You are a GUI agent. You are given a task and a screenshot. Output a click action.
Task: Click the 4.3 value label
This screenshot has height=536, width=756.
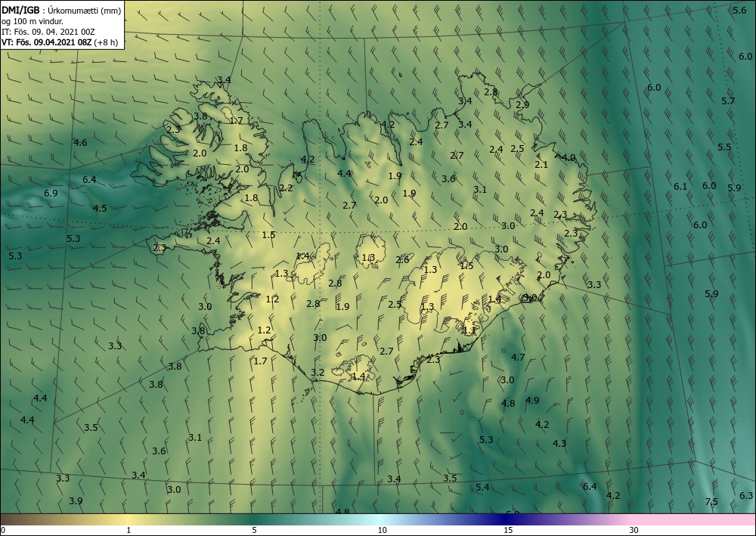559,444
